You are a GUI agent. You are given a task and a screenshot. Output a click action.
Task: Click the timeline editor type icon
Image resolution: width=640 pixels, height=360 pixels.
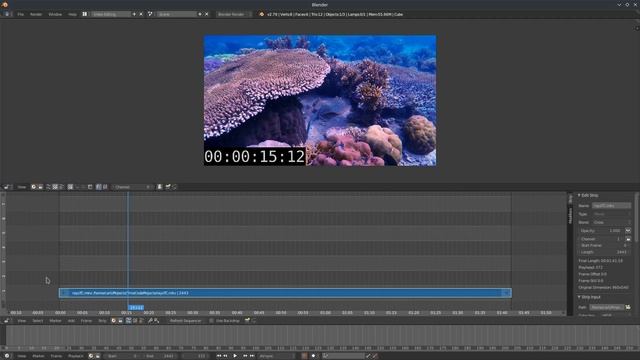[7, 356]
